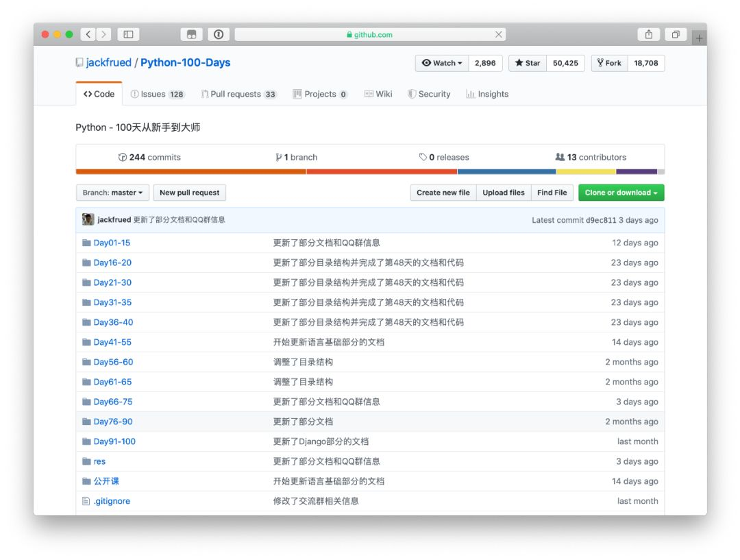740x560 pixels.
Task: Open the Watch dropdown
Action: (442, 63)
